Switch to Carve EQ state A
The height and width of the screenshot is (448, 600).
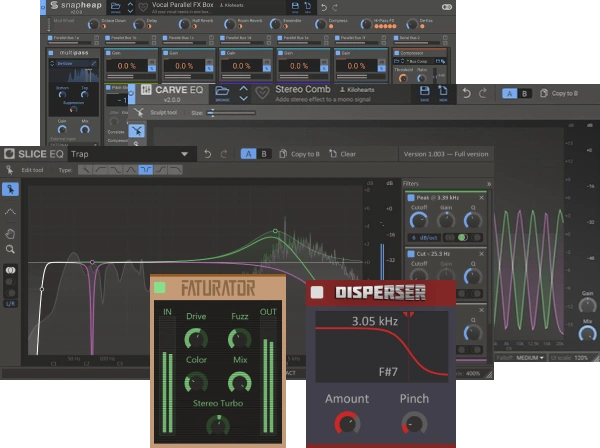pos(509,93)
